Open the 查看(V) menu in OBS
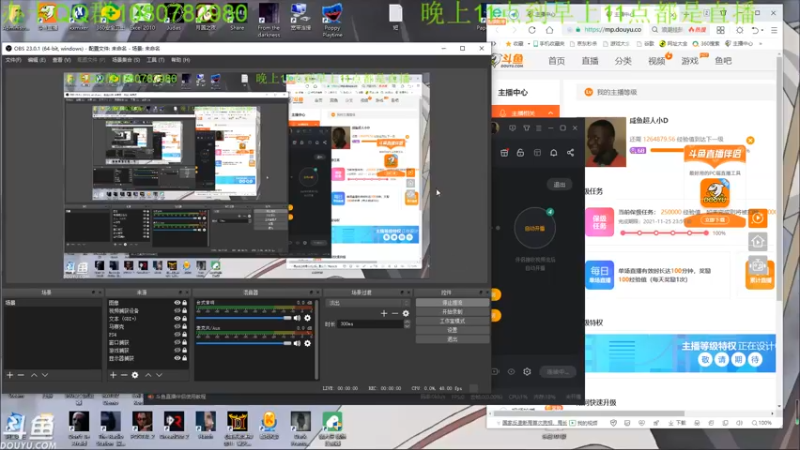 pyautogui.click(x=62, y=60)
